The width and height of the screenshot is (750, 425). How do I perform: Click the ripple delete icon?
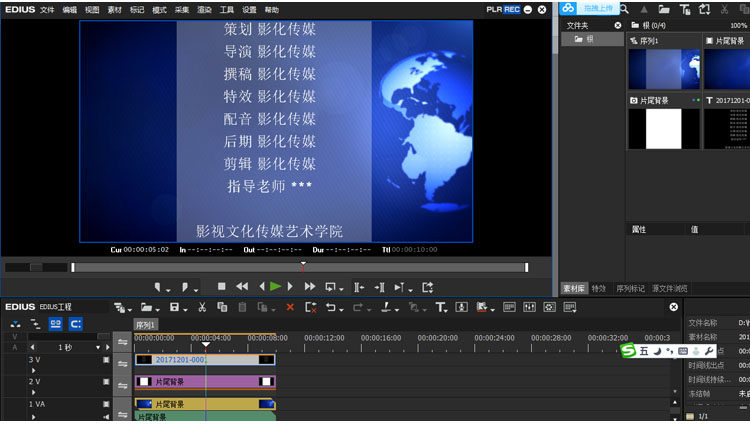pos(310,307)
